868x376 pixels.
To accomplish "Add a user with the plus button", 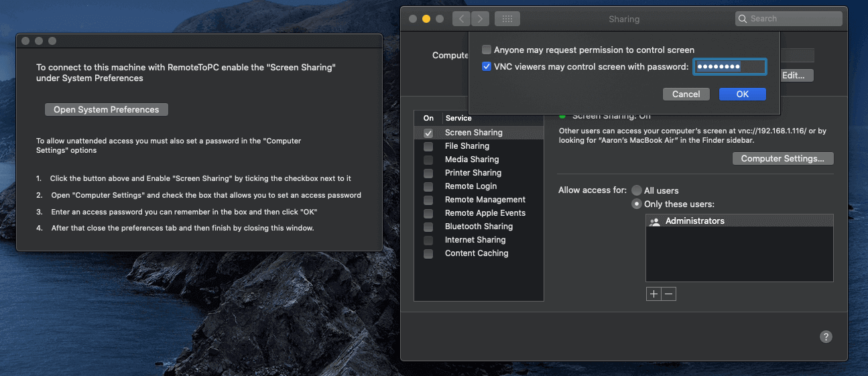I will (x=654, y=294).
